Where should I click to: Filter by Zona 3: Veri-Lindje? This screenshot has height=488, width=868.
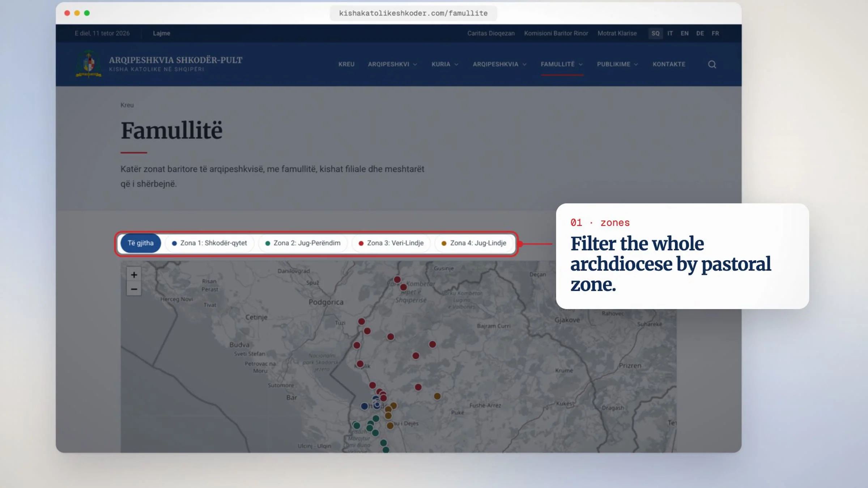(x=391, y=243)
